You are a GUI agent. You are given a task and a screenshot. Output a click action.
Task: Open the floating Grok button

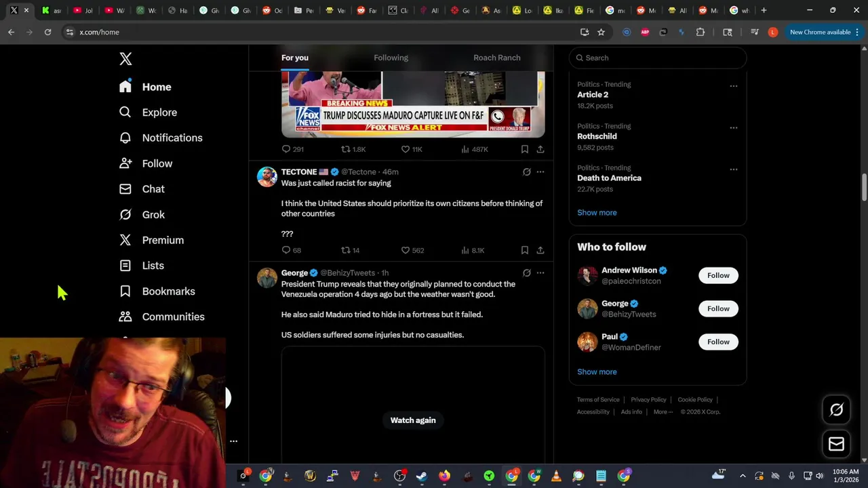836,409
